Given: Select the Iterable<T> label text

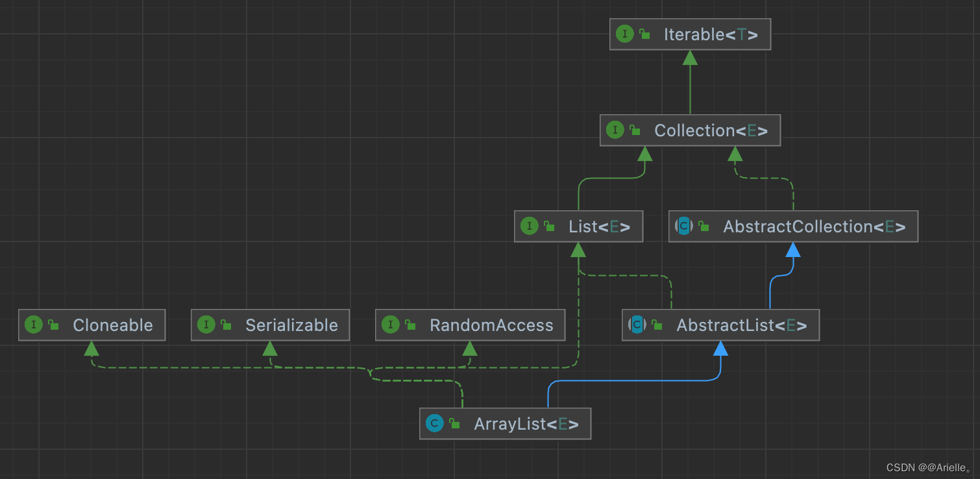Looking at the screenshot, I should coord(711,34).
